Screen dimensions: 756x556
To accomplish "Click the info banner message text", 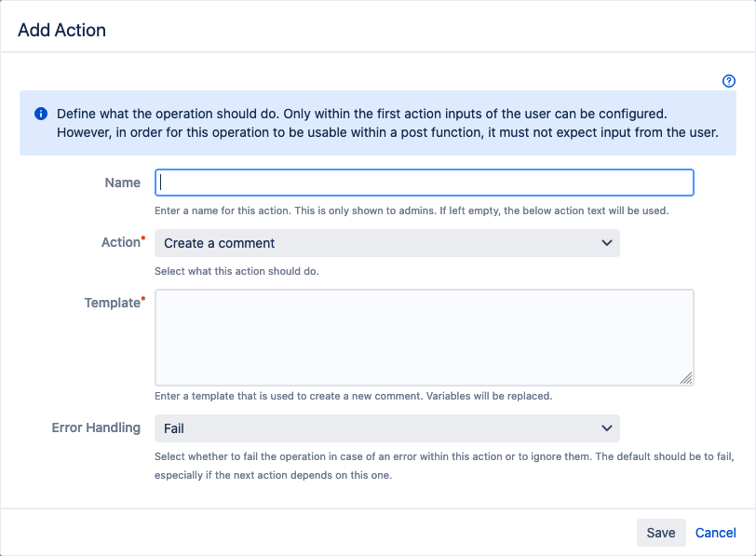I will click(x=386, y=123).
